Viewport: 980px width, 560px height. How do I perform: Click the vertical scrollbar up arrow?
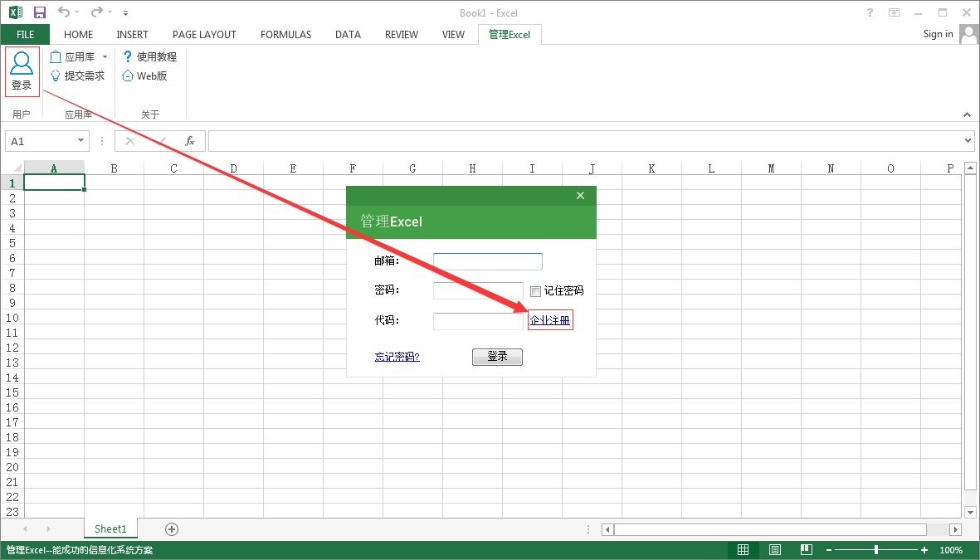tap(971, 168)
